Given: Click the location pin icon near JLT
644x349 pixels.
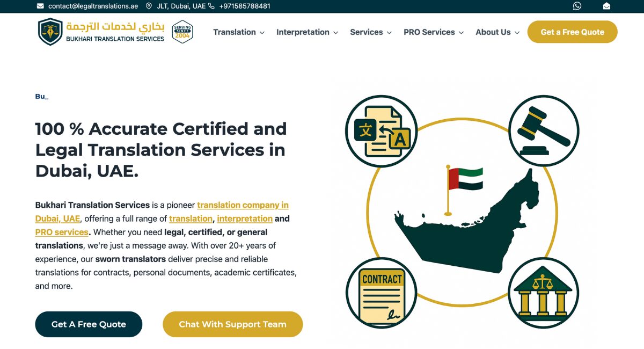Looking at the screenshot, I should click(x=149, y=6).
